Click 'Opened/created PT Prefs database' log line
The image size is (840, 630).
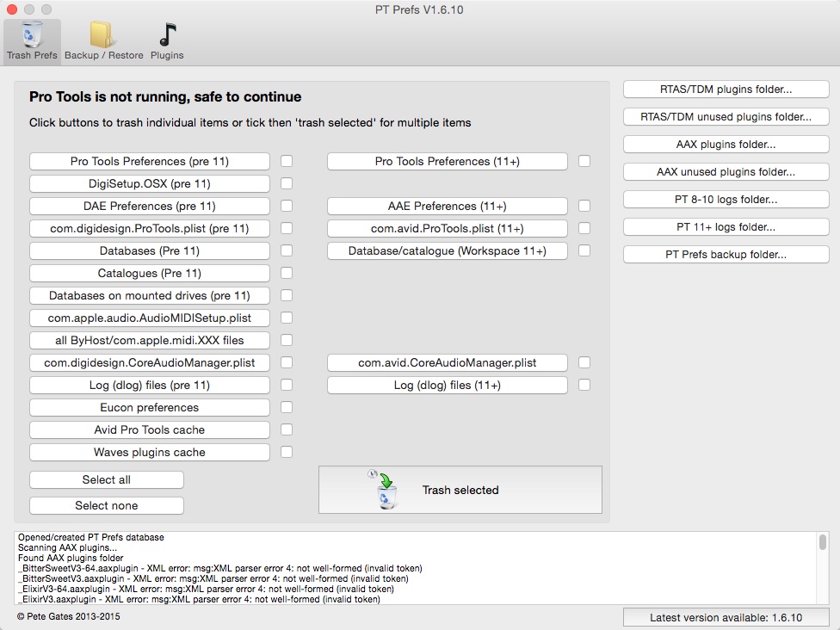tap(91, 537)
